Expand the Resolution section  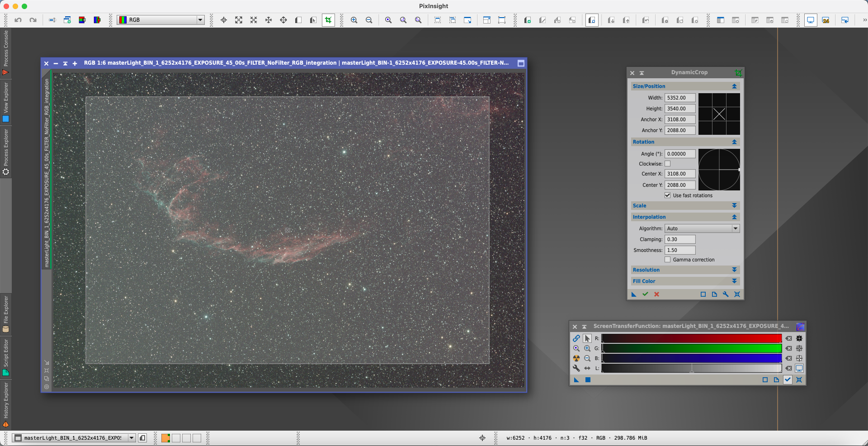pos(734,270)
